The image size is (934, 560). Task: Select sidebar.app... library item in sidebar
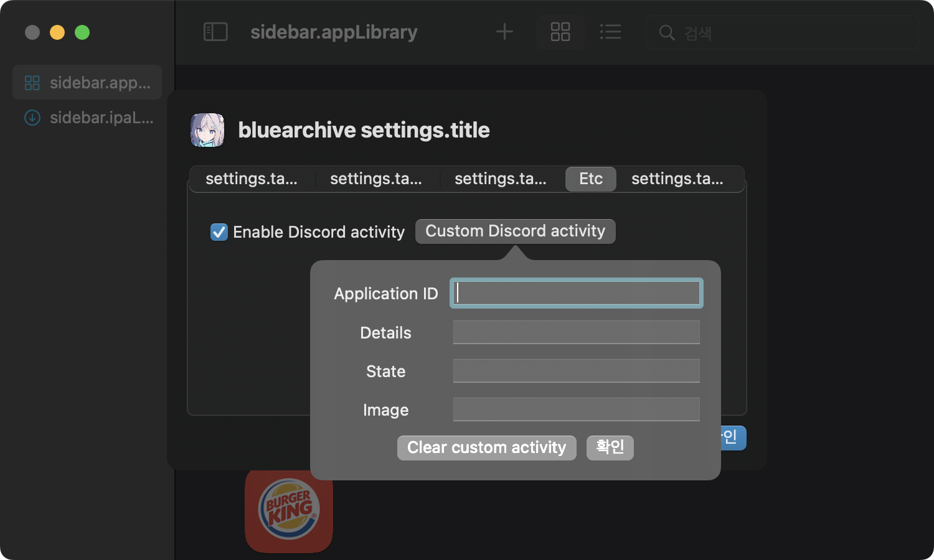click(x=87, y=82)
